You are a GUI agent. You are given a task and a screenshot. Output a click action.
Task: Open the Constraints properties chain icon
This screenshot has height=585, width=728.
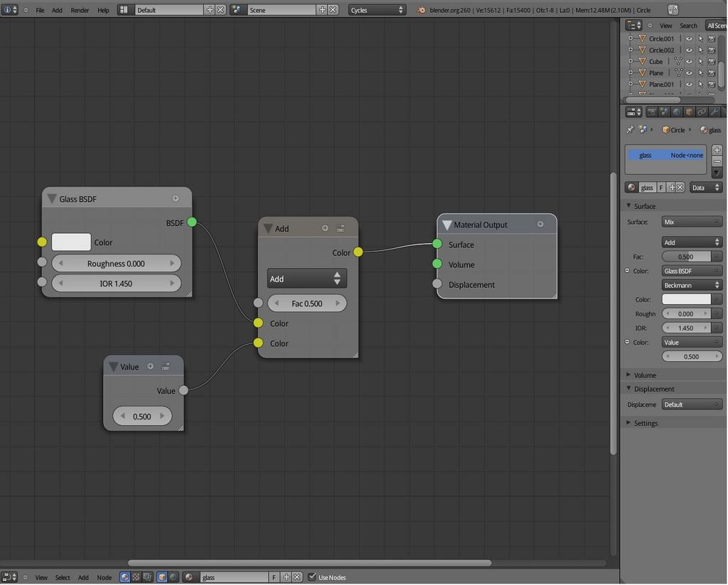pyautogui.click(x=702, y=112)
